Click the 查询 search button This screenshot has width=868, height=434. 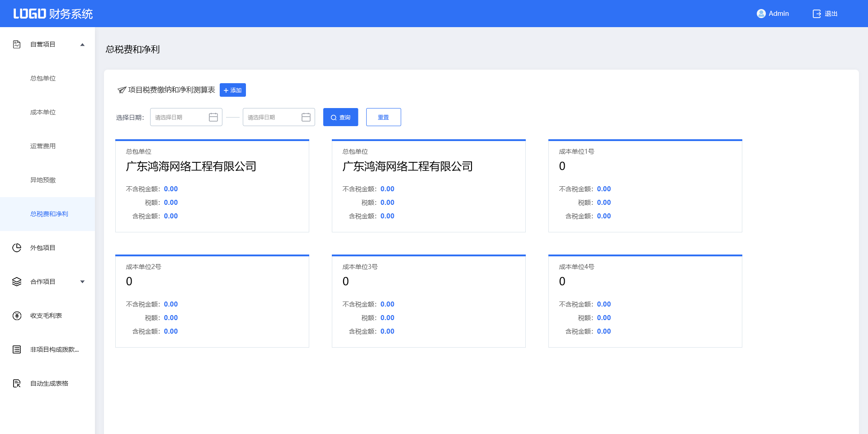340,117
